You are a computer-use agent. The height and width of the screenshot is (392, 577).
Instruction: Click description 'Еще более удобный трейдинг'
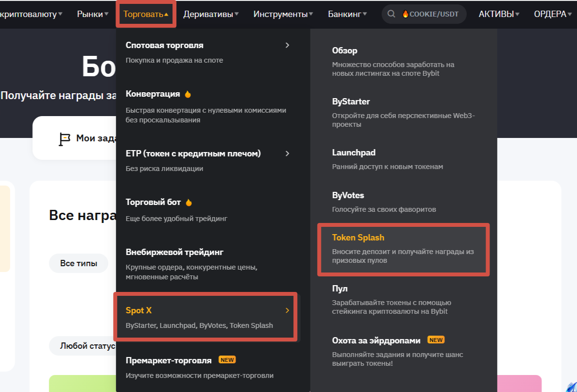pyautogui.click(x=177, y=219)
